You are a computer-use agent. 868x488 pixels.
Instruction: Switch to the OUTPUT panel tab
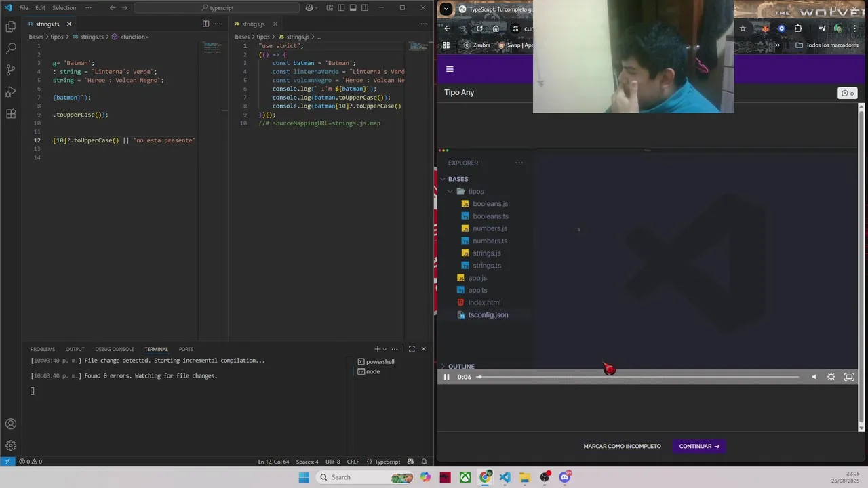[75, 349]
